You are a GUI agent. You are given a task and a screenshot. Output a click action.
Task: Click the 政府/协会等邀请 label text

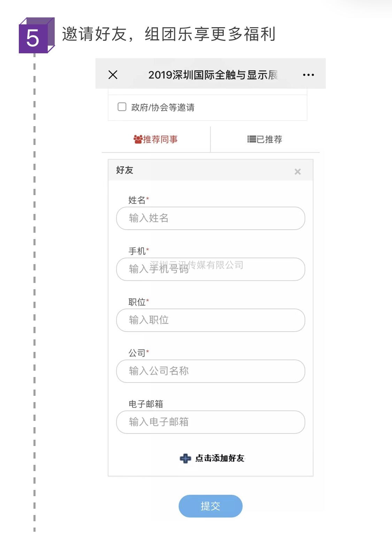tap(163, 107)
